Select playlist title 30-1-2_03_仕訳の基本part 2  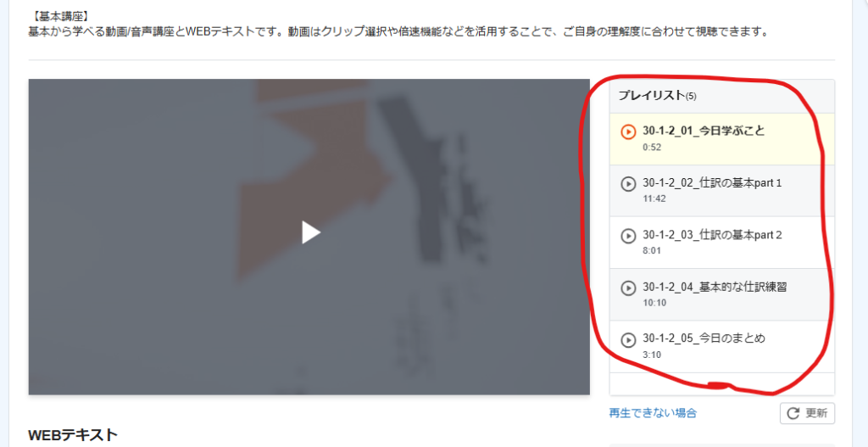[x=712, y=235]
